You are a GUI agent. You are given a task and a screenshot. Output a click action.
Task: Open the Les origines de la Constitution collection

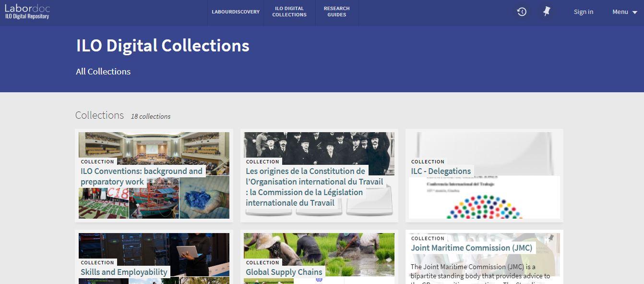point(314,187)
